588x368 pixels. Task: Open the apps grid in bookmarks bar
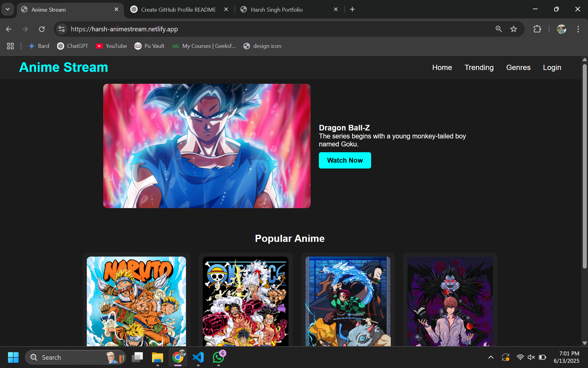10,46
